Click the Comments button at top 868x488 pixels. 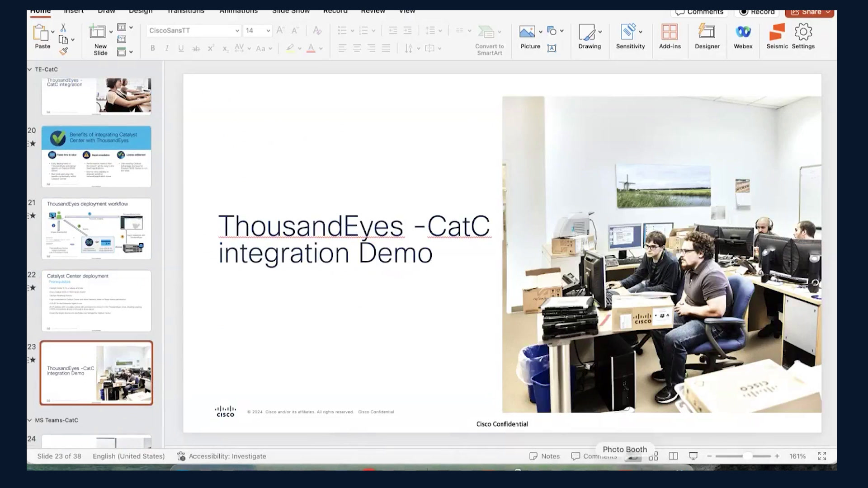(699, 12)
